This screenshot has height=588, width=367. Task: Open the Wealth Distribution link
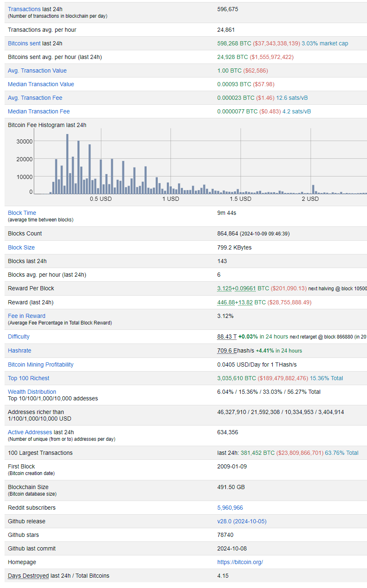(x=32, y=392)
